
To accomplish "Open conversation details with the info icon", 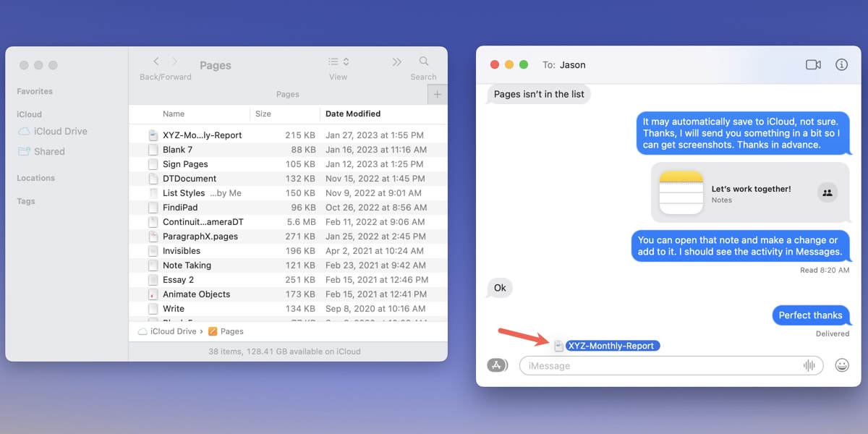I will click(841, 64).
